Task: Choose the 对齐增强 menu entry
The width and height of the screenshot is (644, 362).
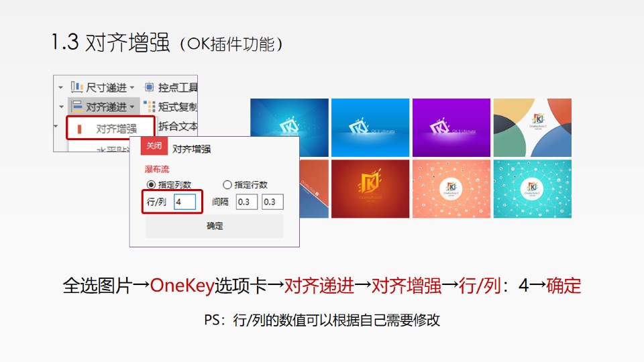Action: coord(111,129)
